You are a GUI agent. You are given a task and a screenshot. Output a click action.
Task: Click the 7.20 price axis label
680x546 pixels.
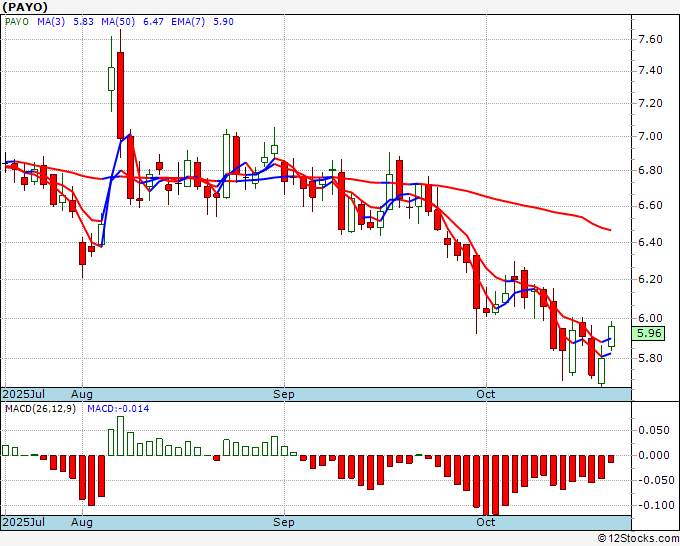pos(651,103)
